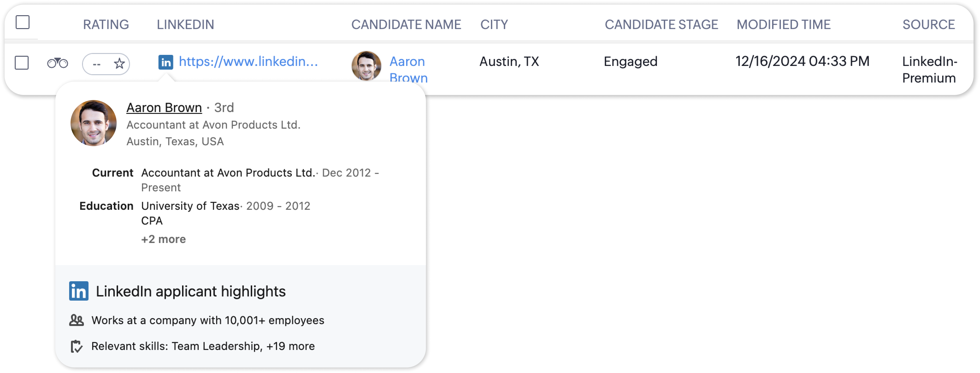Open the truncated LinkedIn URL link
Screen dimensions: 980x373
pyautogui.click(x=248, y=62)
